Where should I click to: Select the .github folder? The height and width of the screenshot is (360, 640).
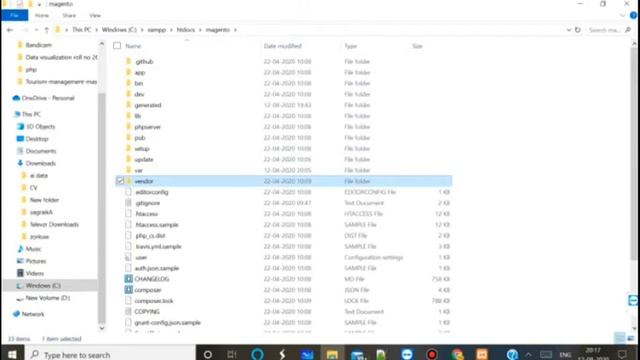pyautogui.click(x=144, y=62)
